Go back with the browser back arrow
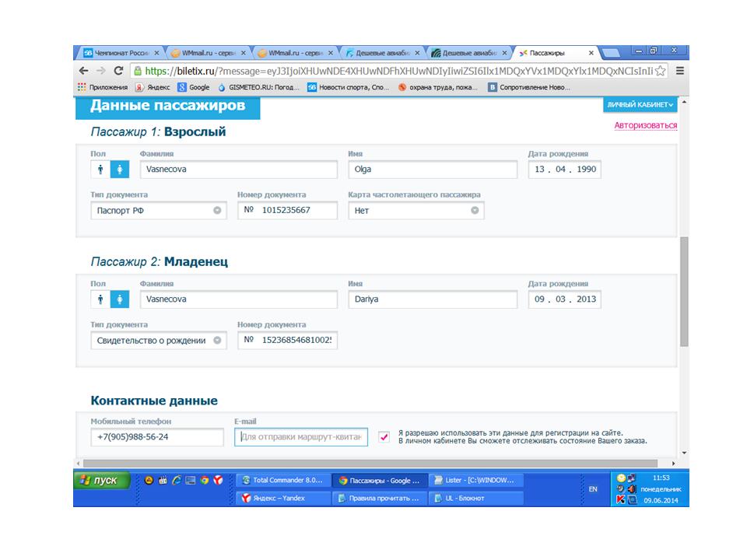The height and width of the screenshot is (560, 747). pyautogui.click(x=84, y=71)
